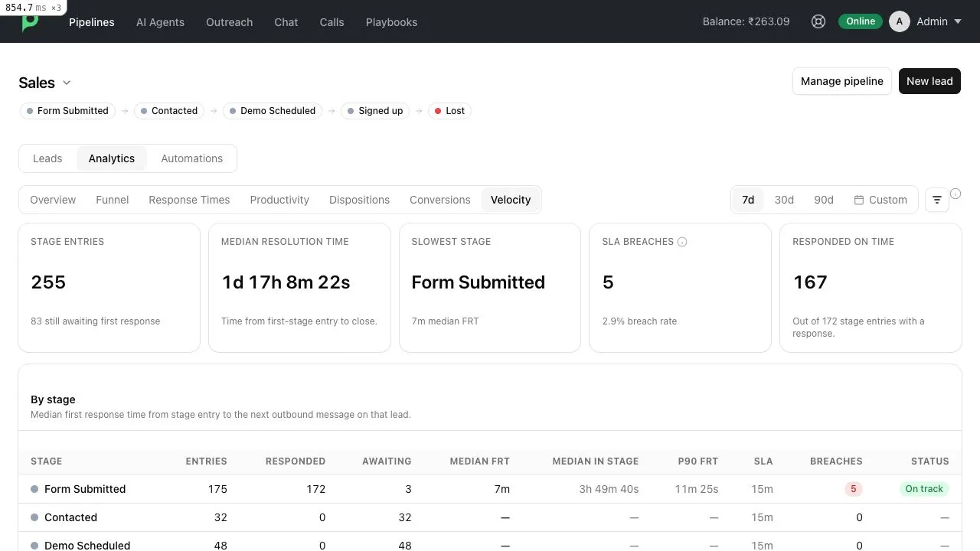The height and width of the screenshot is (551, 980).
Task: Click the Contacted stage chip
Action: coord(169,111)
